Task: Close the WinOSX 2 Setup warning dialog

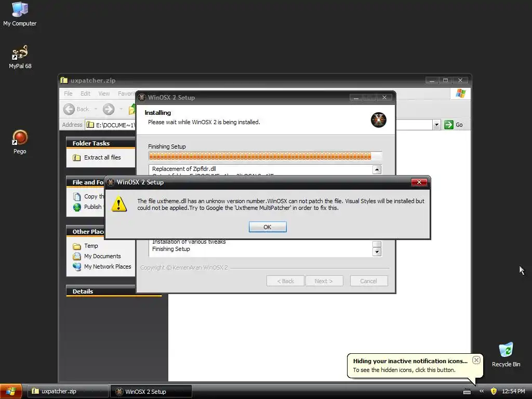Action: pyautogui.click(x=419, y=182)
